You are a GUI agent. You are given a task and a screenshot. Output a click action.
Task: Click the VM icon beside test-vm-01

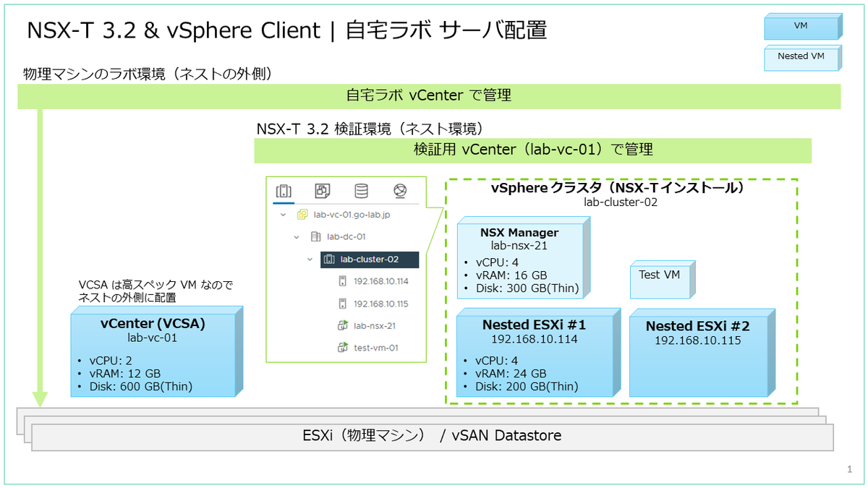tap(343, 348)
